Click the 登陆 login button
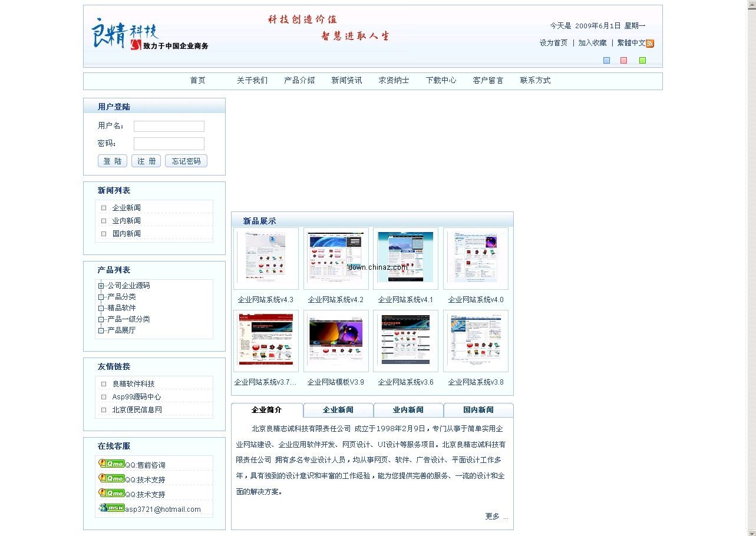 point(113,161)
